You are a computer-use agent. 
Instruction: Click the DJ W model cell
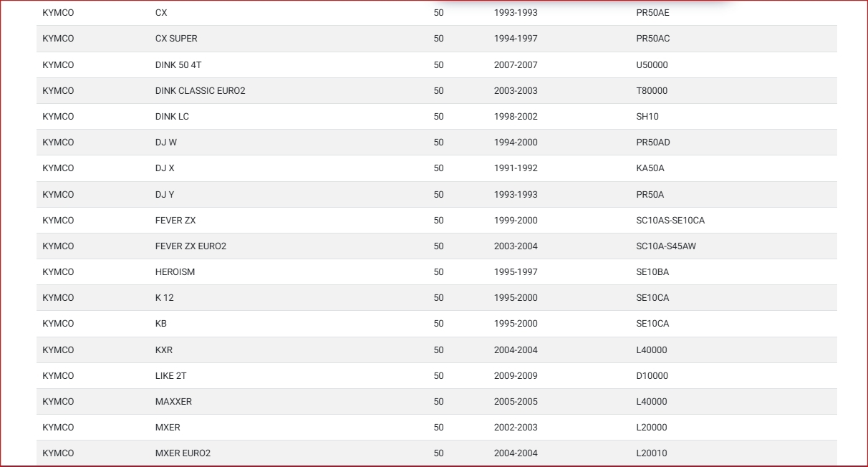click(x=166, y=143)
